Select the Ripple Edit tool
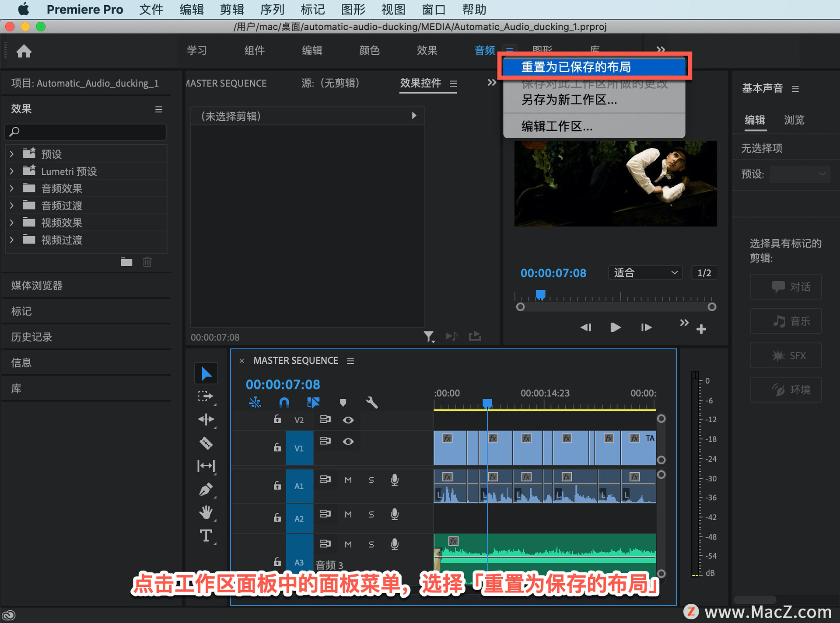Image resolution: width=840 pixels, height=623 pixels. (x=206, y=420)
